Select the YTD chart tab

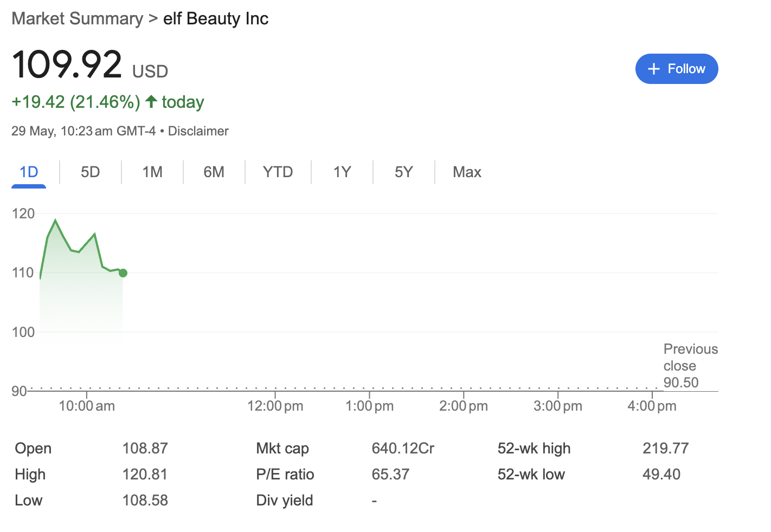[278, 172]
